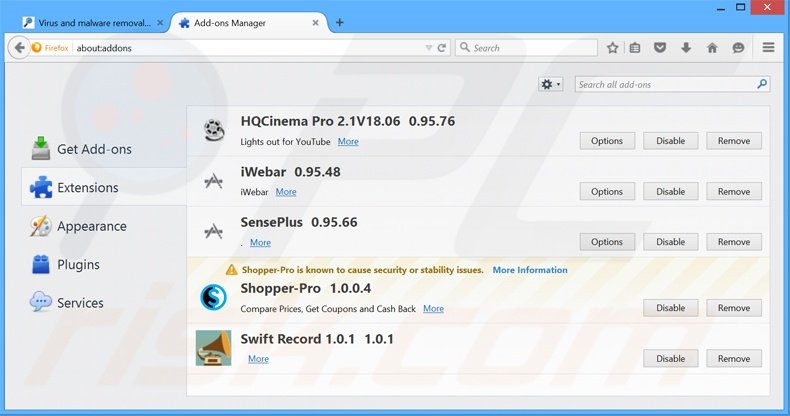Open the Downloads arrow icon

(x=686, y=48)
